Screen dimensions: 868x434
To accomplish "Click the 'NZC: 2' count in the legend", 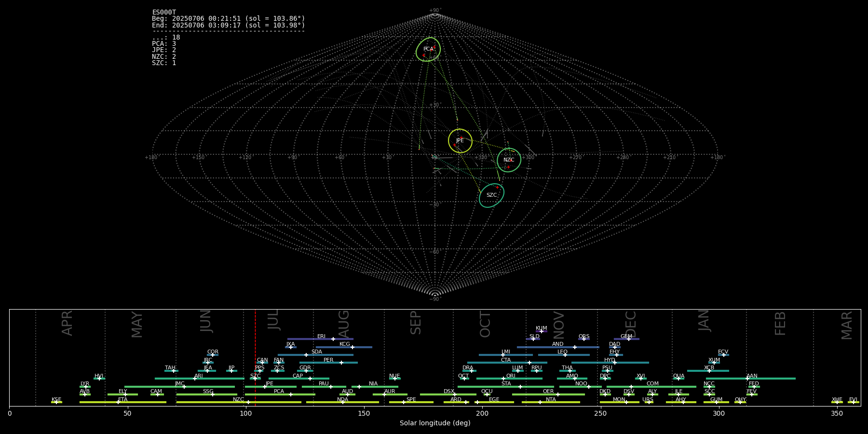I will tap(164, 56).
